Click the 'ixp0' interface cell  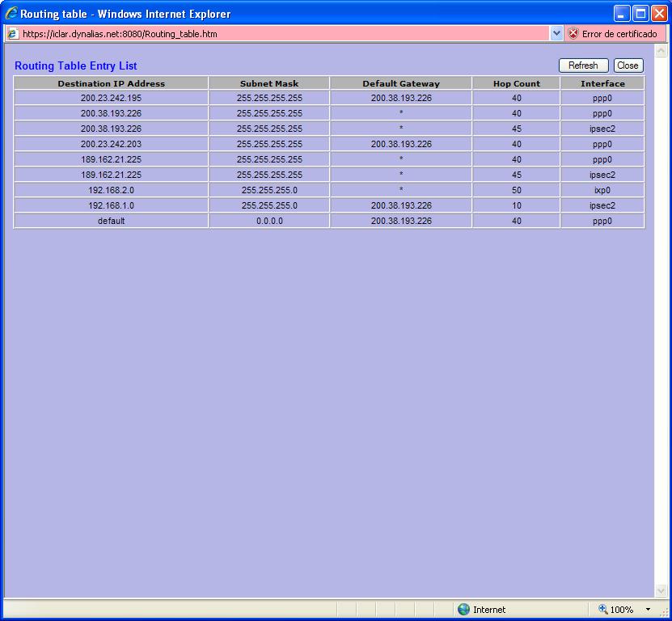[x=602, y=190]
